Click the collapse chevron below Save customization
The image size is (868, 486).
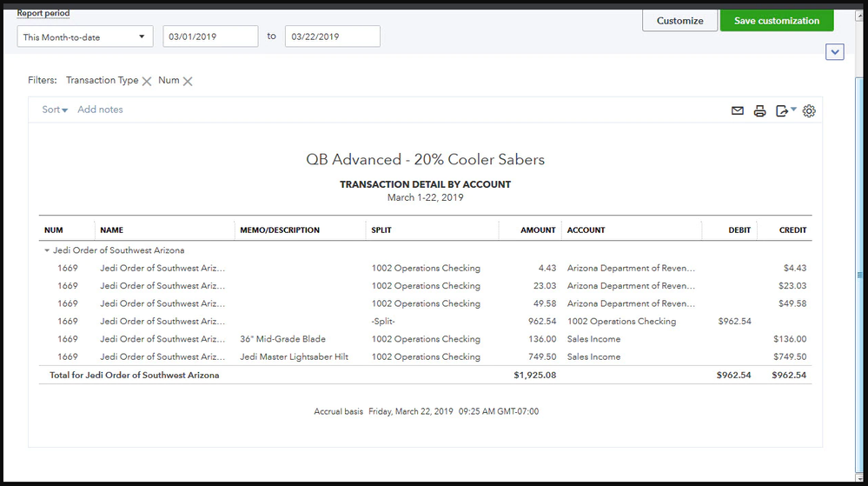click(835, 52)
